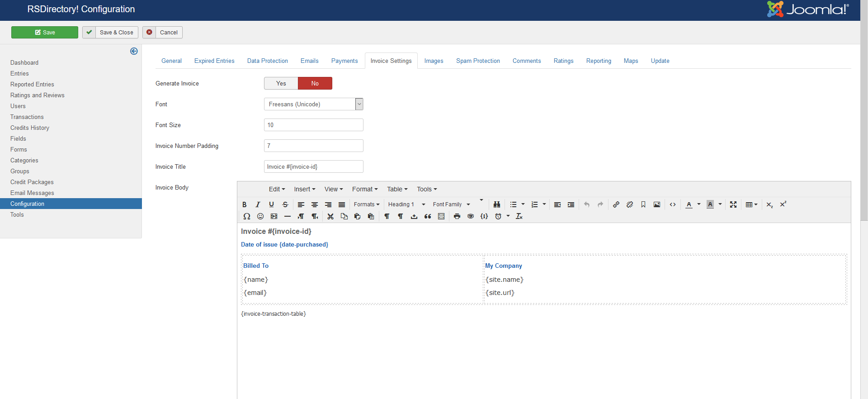This screenshot has height=399, width=868.
Task: Open the table insert dropdown
Action: pyautogui.click(x=751, y=204)
